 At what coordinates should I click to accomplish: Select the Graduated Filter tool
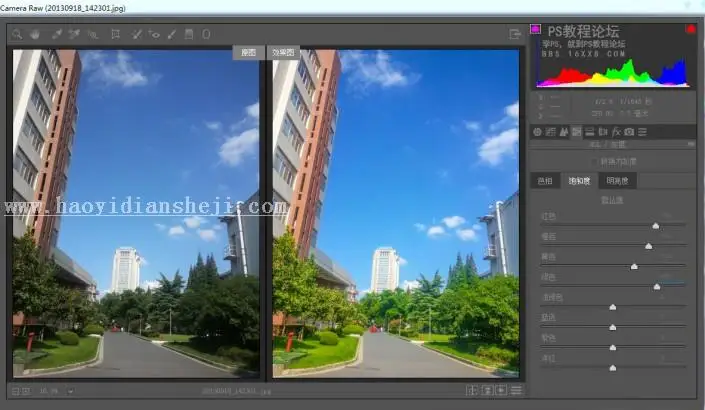(x=189, y=34)
